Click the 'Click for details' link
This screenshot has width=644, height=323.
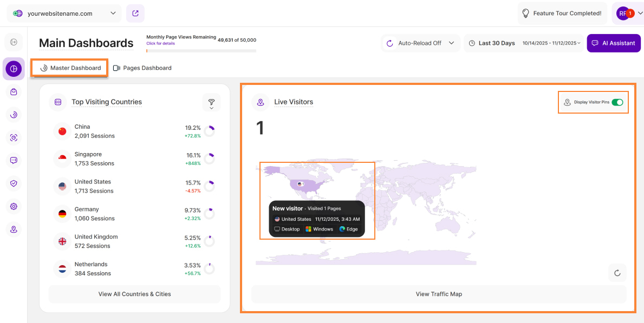click(160, 44)
